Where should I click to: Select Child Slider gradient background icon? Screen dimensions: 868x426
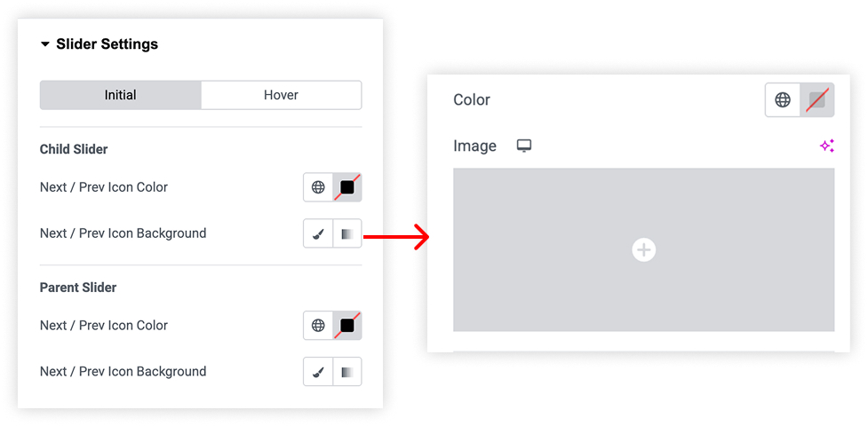pyautogui.click(x=347, y=233)
